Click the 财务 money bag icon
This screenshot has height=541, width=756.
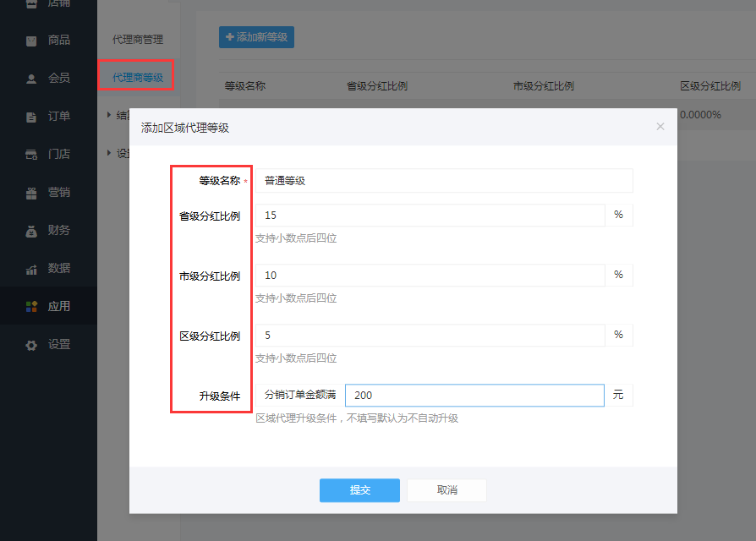pos(31,232)
